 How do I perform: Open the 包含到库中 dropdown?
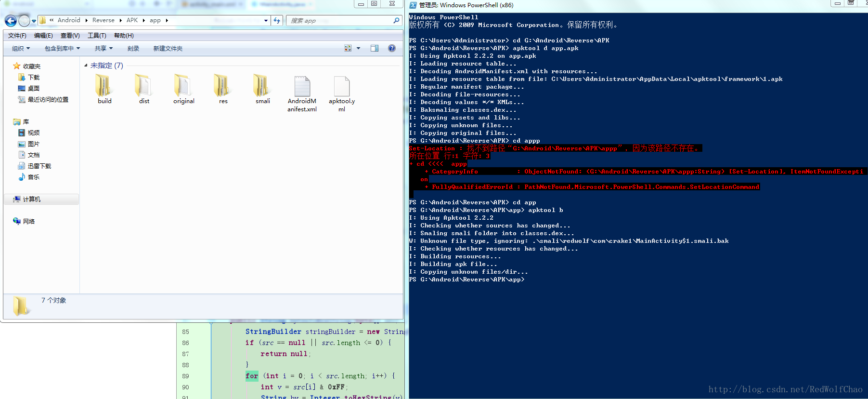click(x=62, y=49)
